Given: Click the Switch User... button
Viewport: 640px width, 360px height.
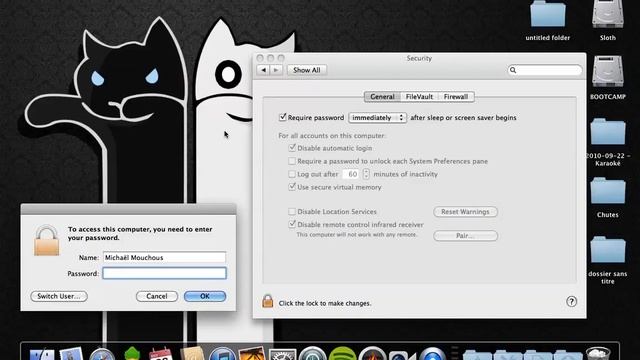Looking at the screenshot, I should coord(59,296).
